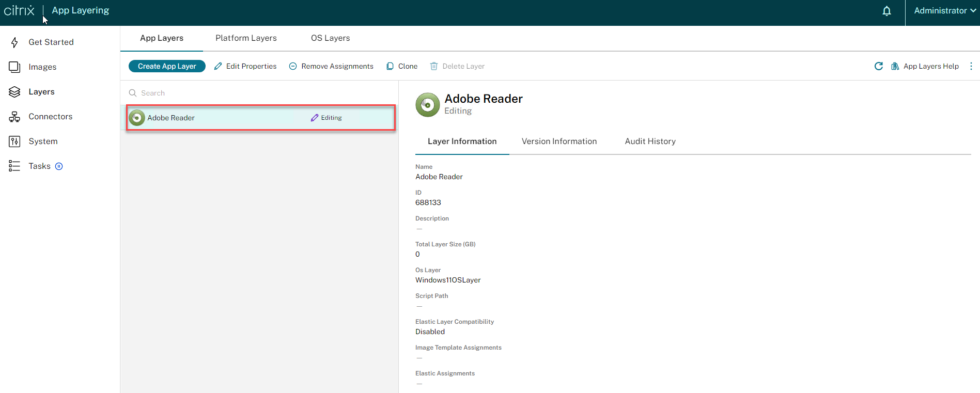Click the Tasks paused status icon

[59, 166]
